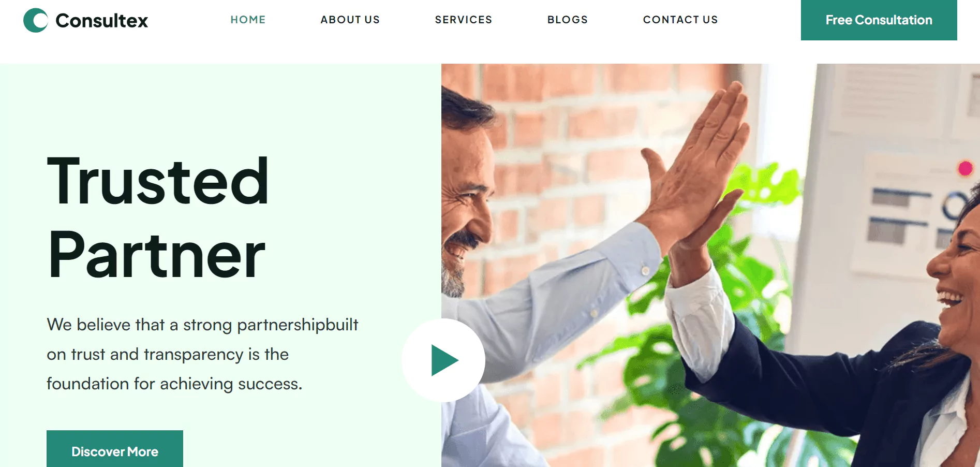The width and height of the screenshot is (980, 467).
Task: Click the partnership paragraph text
Action: pyautogui.click(x=202, y=354)
